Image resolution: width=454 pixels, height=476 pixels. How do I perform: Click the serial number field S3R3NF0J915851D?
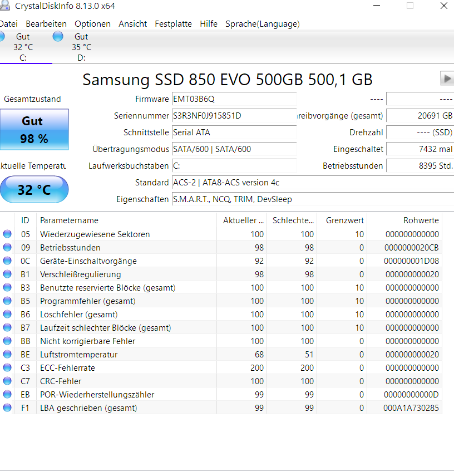coord(234,116)
